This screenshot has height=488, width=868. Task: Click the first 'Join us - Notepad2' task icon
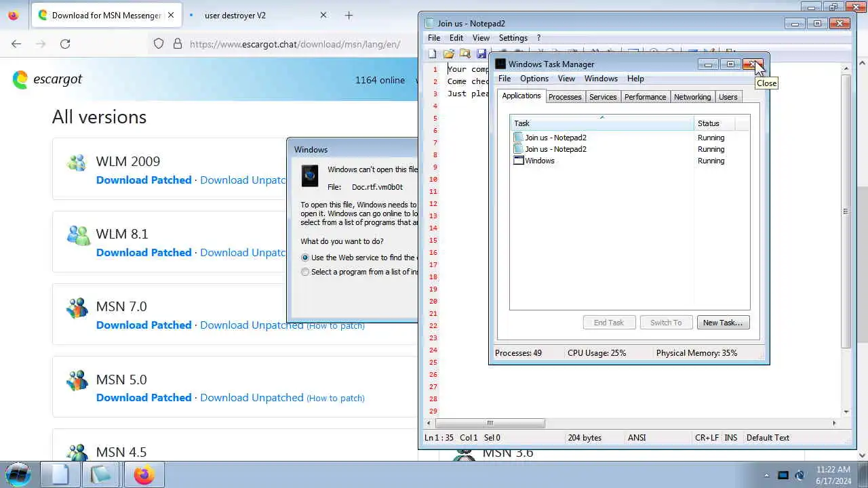tap(519, 138)
